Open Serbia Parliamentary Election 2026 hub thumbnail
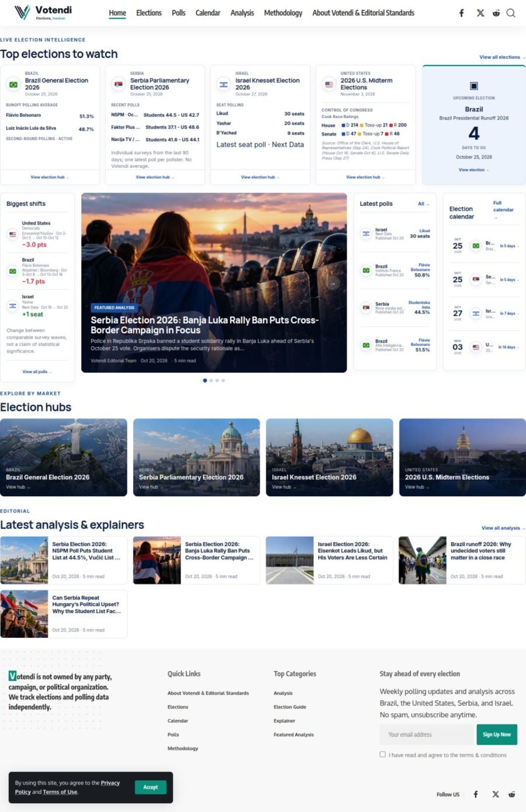The height and width of the screenshot is (812, 526). tap(196, 457)
